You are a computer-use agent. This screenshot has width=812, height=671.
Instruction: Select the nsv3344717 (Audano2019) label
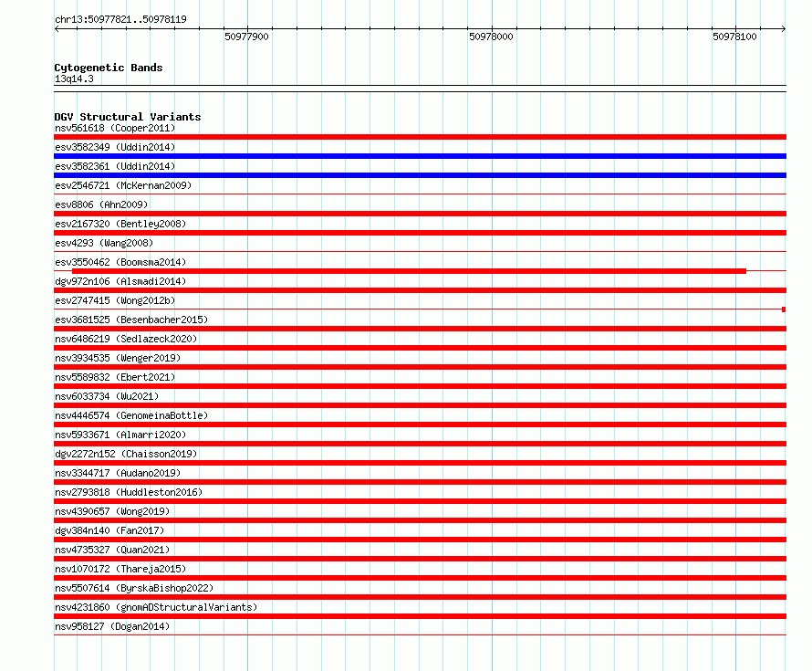pyautogui.click(x=118, y=473)
